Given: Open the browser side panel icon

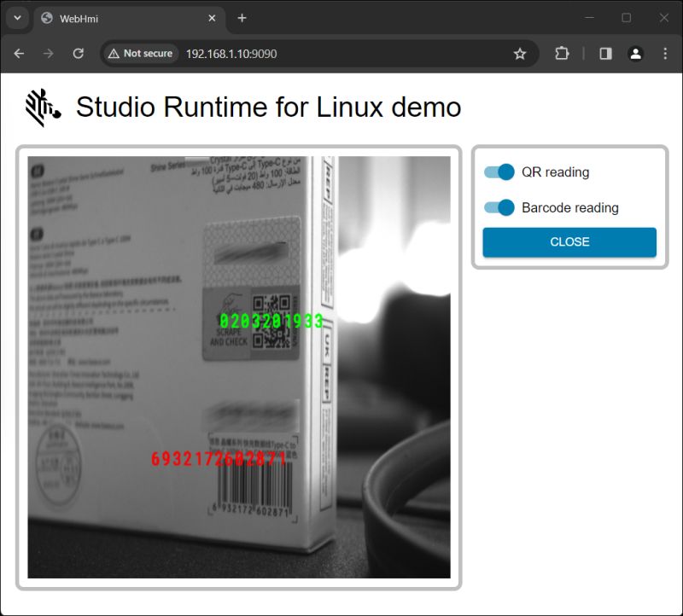Looking at the screenshot, I should (x=605, y=53).
